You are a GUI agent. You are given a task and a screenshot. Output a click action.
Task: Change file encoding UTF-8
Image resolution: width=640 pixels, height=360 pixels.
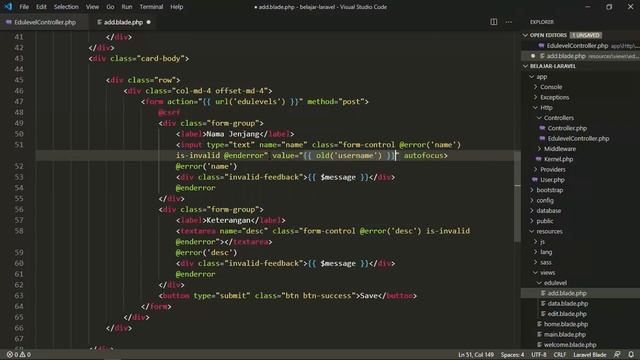pyautogui.click(x=539, y=355)
